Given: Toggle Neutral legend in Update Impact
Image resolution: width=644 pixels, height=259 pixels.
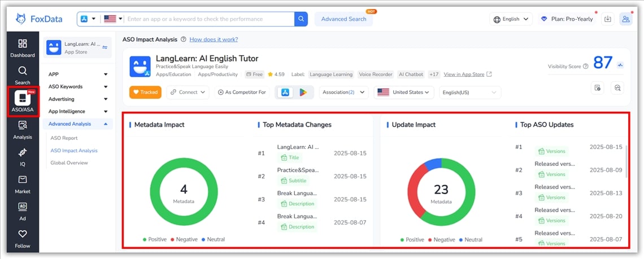Looking at the screenshot, I should coord(471,240).
